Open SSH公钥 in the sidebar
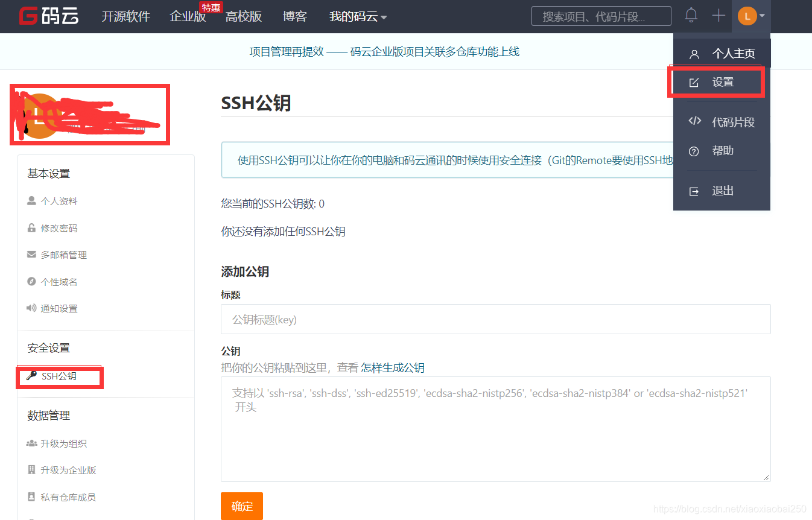 59,376
